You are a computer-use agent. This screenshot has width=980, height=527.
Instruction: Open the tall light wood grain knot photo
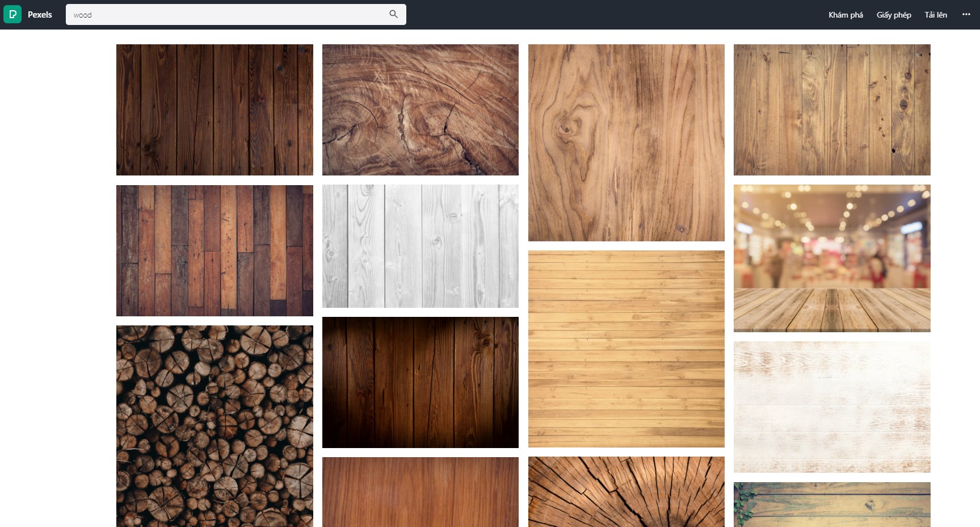tap(626, 143)
